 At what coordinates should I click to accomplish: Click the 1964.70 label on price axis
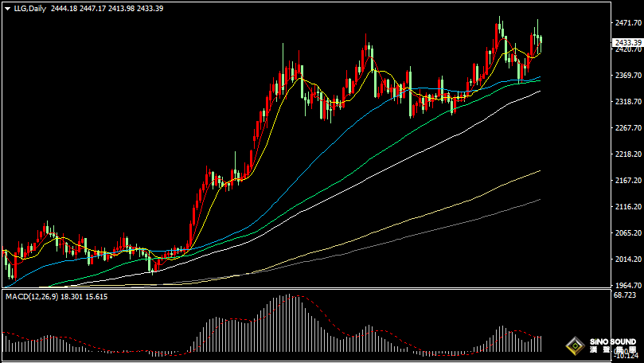[x=628, y=285]
